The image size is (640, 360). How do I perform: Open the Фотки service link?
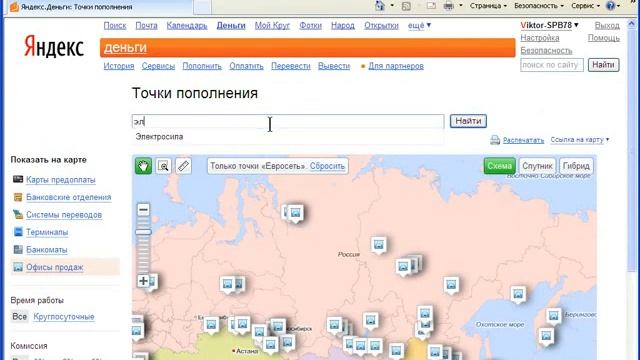coord(310,25)
